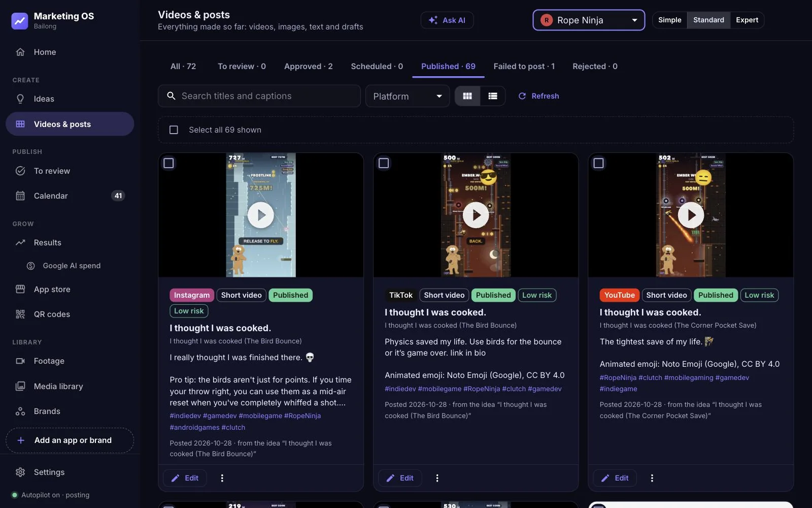Open more options on the YouTube card

click(652, 478)
